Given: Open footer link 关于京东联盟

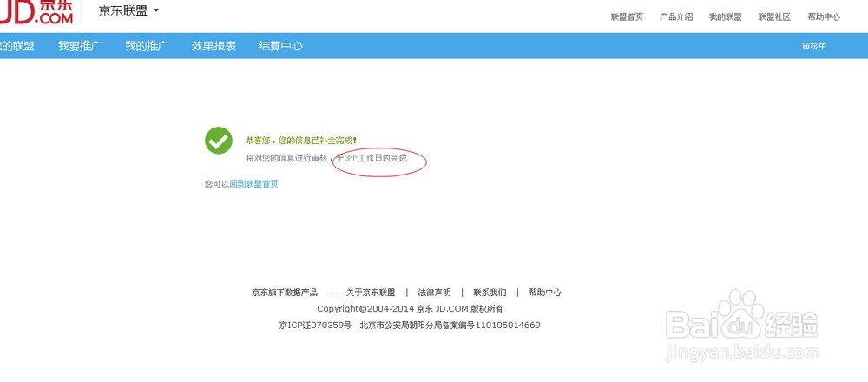Looking at the screenshot, I should coord(371,293).
